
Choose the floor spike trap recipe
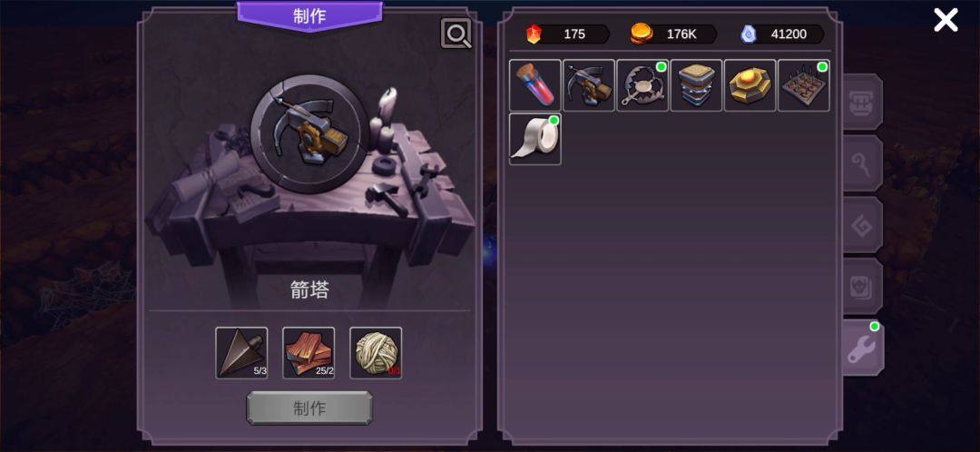coord(804,85)
